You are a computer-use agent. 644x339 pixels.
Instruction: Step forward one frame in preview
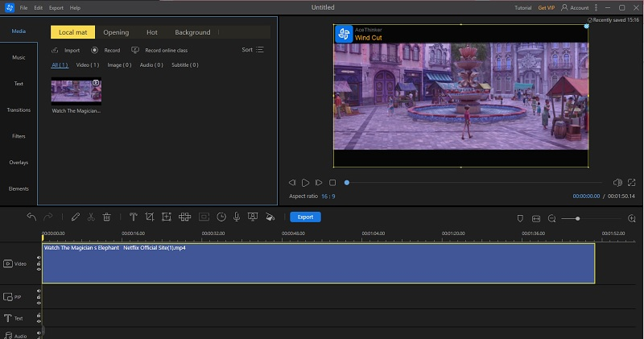click(319, 183)
